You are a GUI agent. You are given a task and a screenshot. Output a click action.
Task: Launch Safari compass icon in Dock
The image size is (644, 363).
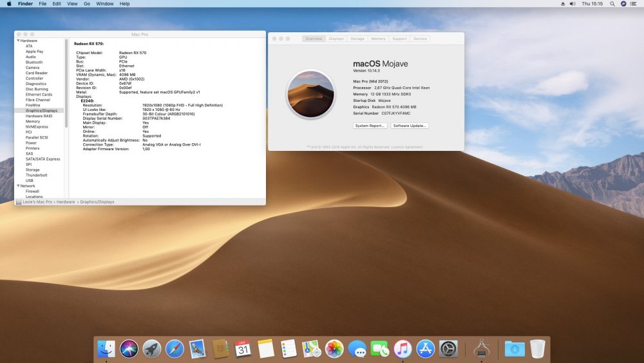click(175, 349)
